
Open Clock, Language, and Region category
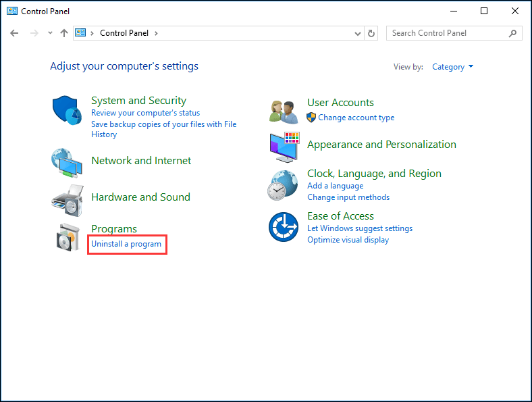(374, 174)
